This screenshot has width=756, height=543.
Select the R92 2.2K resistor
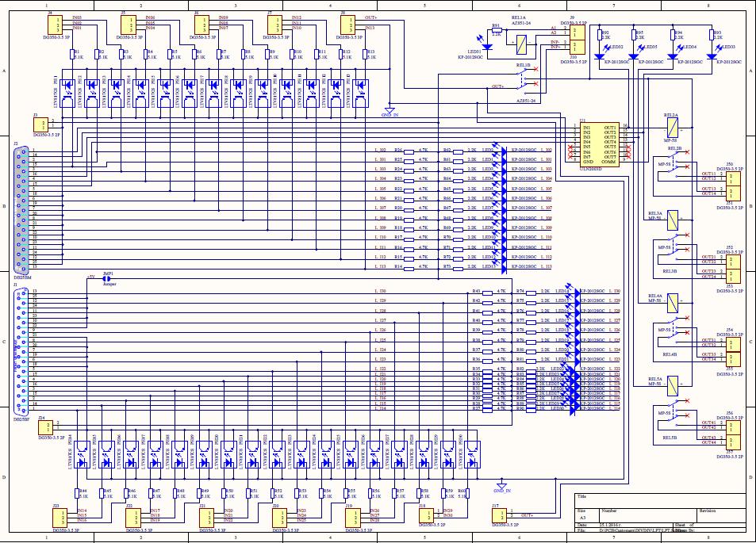(x=601, y=35)
